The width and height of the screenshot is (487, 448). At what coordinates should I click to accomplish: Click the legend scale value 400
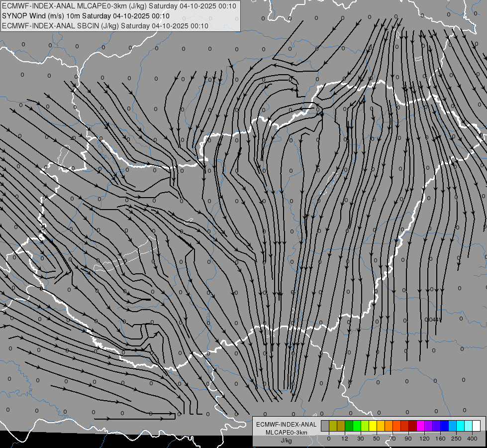coord(472,439)
